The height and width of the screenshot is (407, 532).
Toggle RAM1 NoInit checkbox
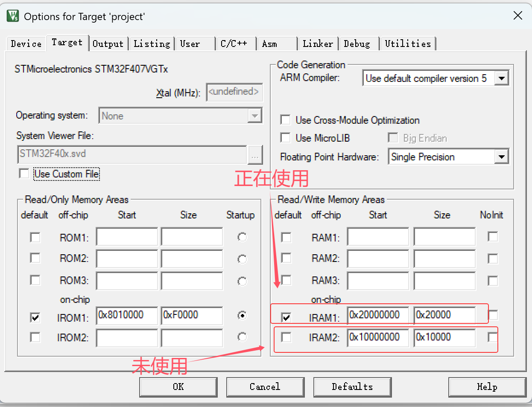[493, 237]
